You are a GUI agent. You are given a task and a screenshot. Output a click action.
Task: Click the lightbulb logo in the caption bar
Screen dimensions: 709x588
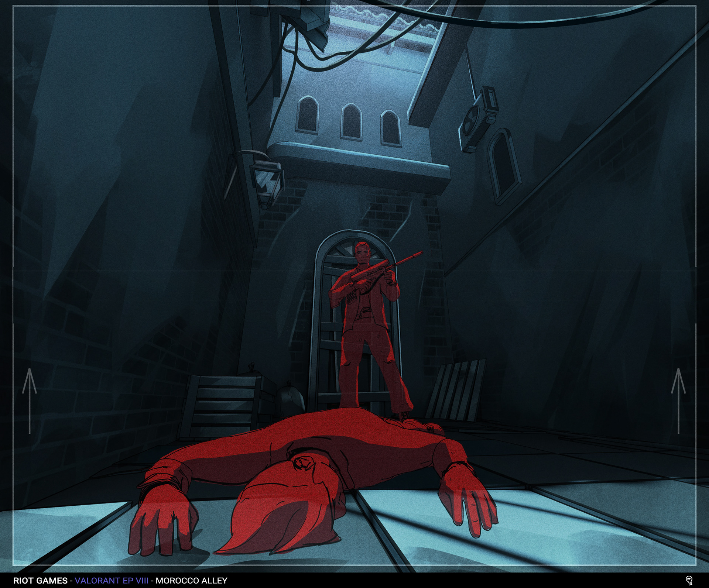click(689, 580)
